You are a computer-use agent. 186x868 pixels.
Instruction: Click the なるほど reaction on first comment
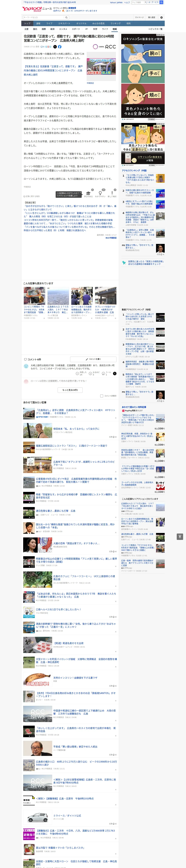(91, 373)
